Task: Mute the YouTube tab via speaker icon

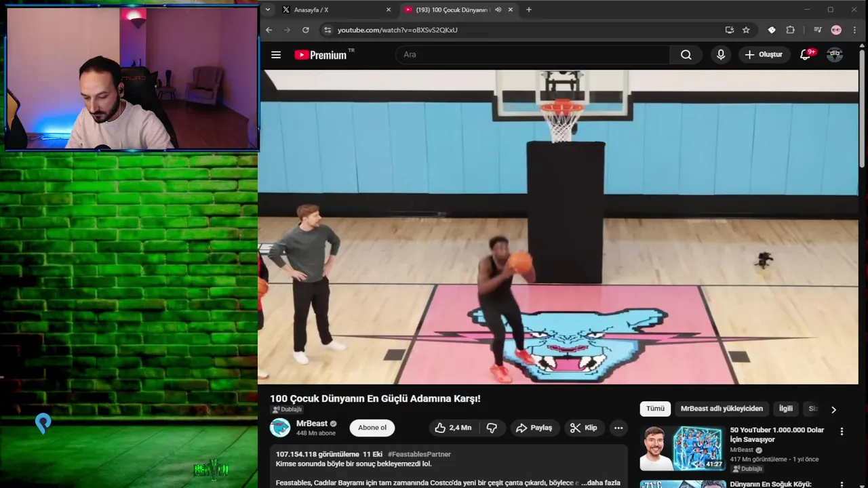Action: [x=498, y=9]
